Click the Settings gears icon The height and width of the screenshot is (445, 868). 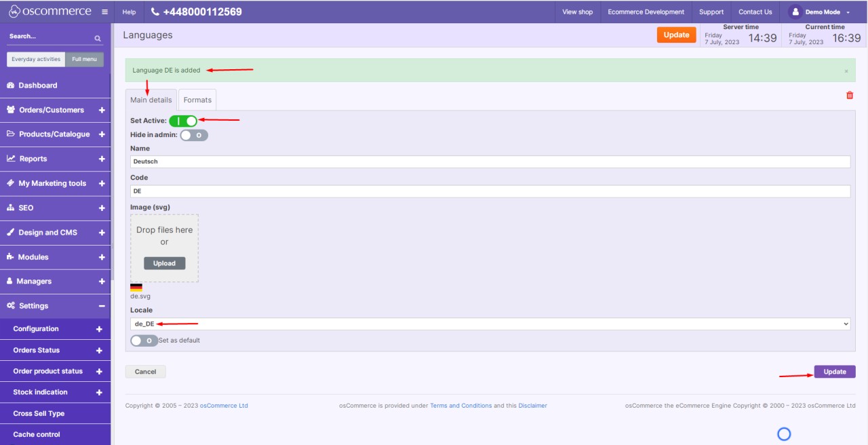pos(11,305)
